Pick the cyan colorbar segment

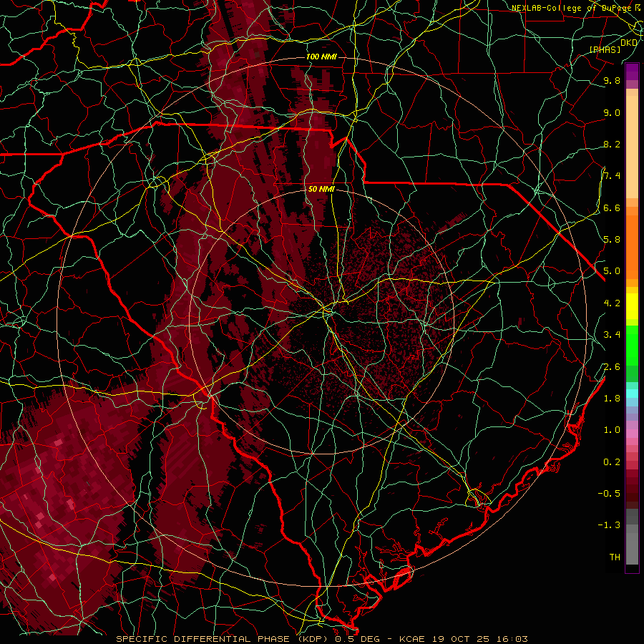click(x=632, y=393)
